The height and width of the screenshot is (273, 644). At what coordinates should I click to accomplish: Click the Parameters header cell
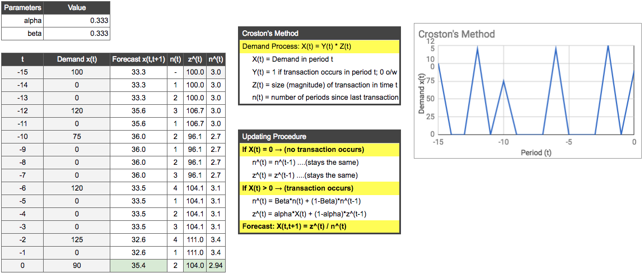click(22, 8)
